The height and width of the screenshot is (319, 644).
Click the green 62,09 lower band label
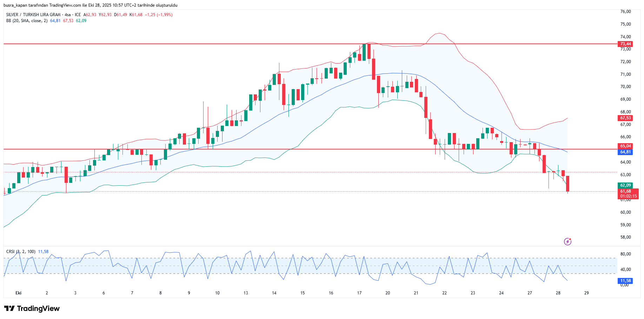click(x=625, y=185)
